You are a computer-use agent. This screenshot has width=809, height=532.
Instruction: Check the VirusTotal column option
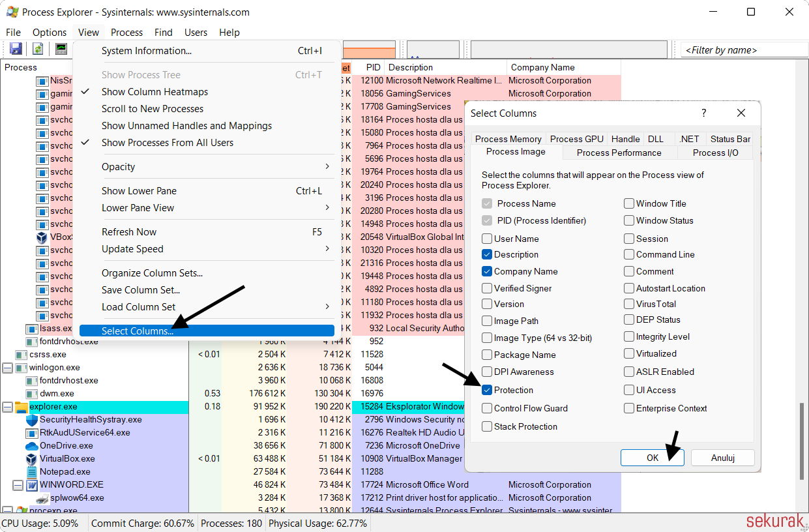pos(629,304)
